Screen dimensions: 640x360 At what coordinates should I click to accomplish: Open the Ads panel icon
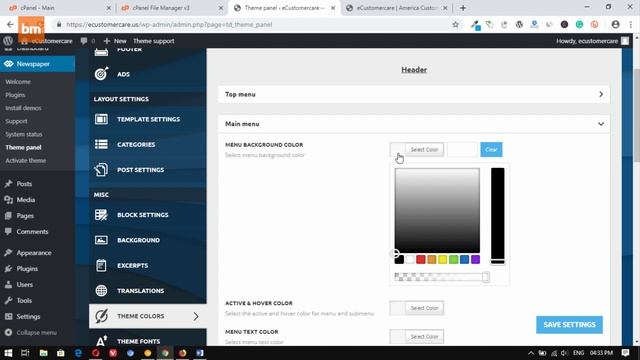pyautogui.click(x=101, y=74)
